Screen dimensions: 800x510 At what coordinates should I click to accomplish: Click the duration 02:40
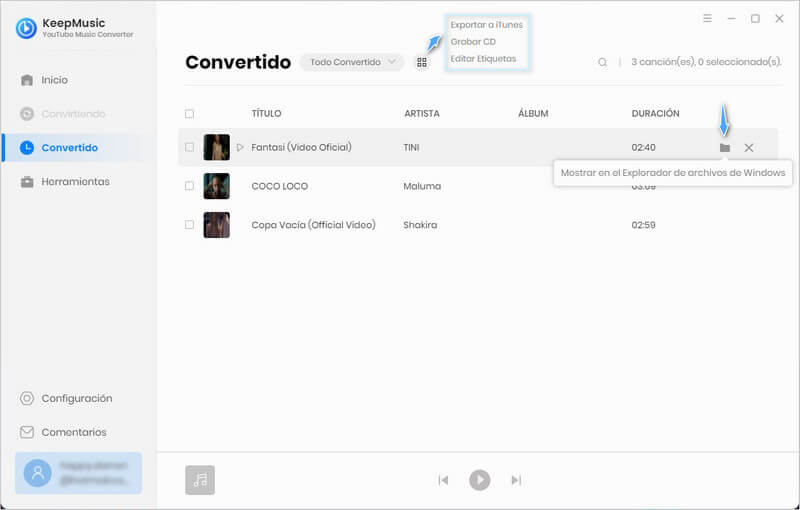coord(643,147)
